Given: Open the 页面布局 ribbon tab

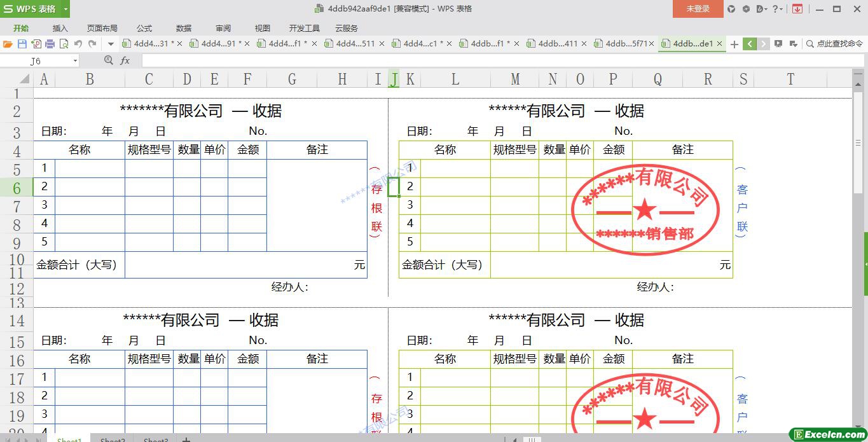Looking at the screenshot, I should pos(102,28).
